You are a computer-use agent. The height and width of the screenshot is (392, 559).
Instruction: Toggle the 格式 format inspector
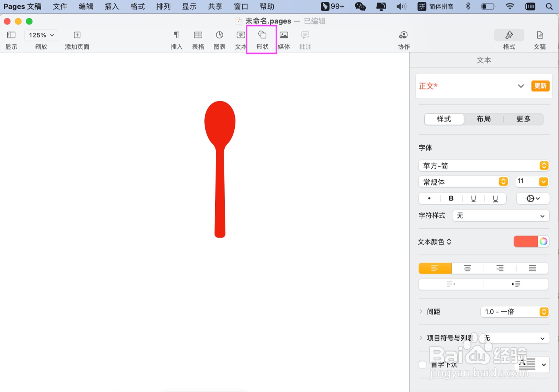509,35
